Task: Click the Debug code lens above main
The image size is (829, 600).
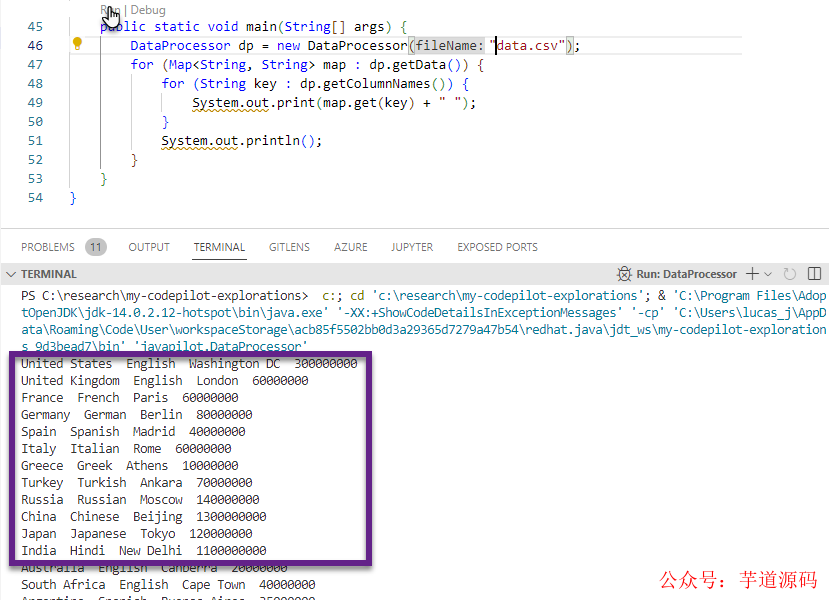Action: [x=148, y=10]
